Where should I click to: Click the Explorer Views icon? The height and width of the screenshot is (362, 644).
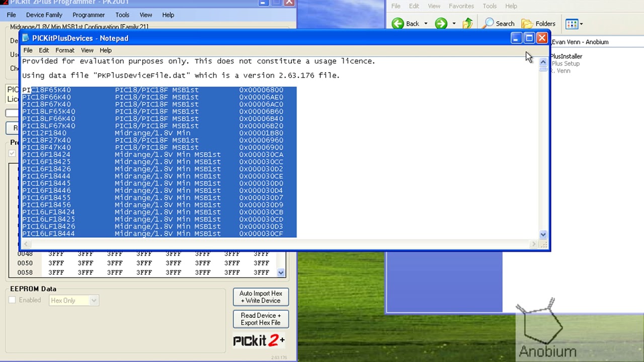tap(572, 24)
